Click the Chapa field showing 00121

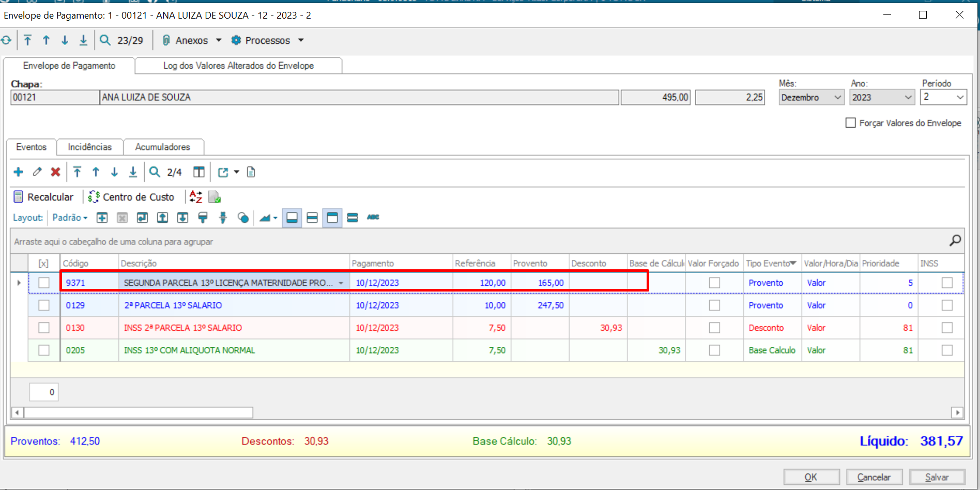pyautogui.click(x=55, y=97)
